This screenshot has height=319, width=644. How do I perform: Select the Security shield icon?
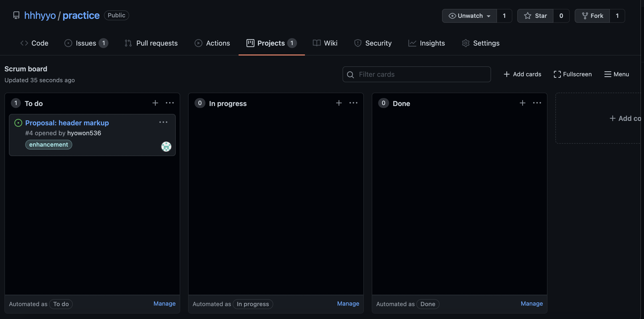tap(357, 43)
